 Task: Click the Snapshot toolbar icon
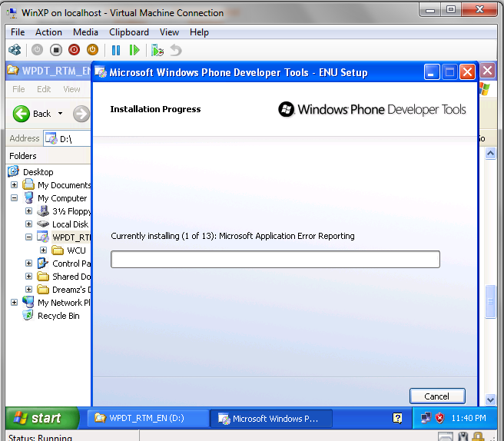coord(157,50)
